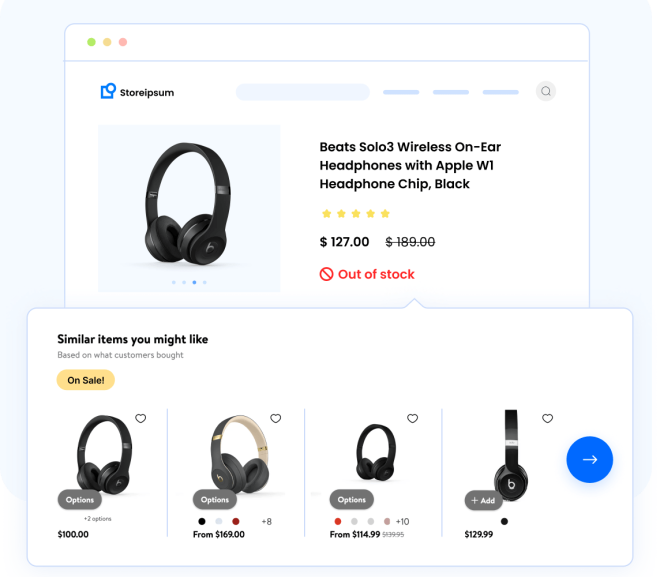
Task: Select the dark red swatch under $169.00 item
Action: (236, 521)
